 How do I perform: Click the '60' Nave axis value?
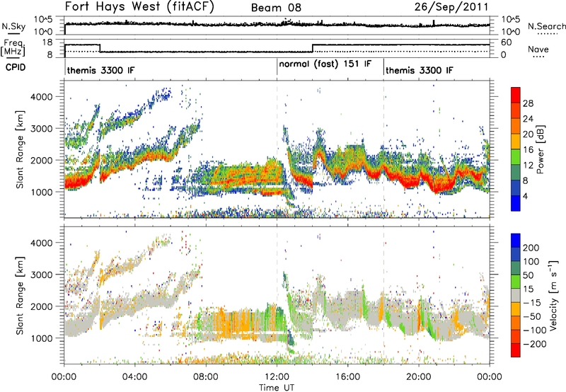(507, 42)
